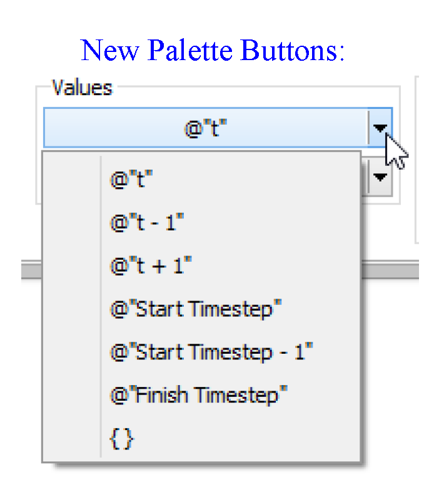The width and height of the screenshot is (424, 504).
Task: Click the empty icon column beside { } entry
Action: pos(72,439)
